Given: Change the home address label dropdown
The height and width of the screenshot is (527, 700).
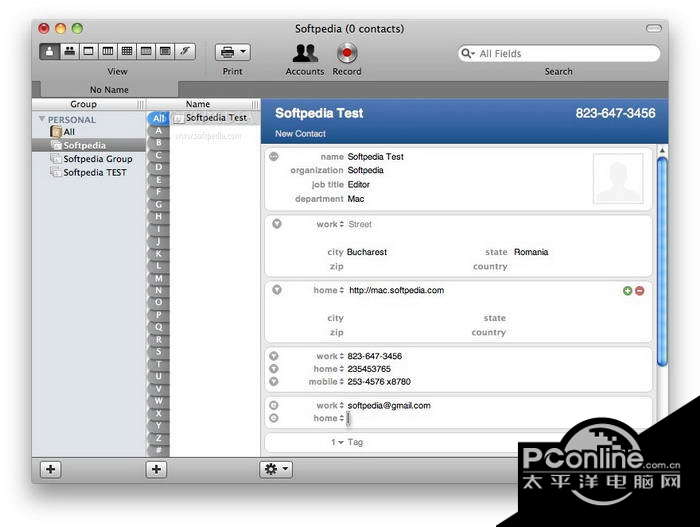Looking at the screenshot, I should (328, 290).
